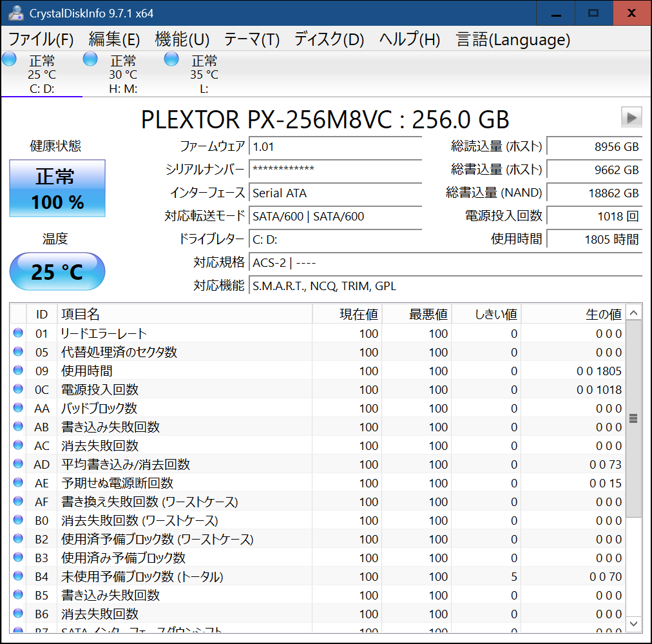Click the S.M.A.R.T., NCQ, TRIM, GPL features field
The image size is (652, 644).
(x=445, y=286)
